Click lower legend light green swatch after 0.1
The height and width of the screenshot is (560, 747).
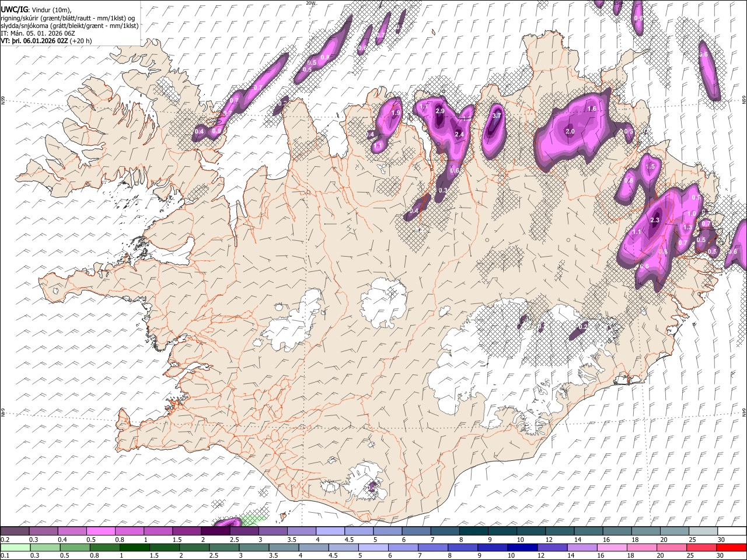tap(15, 548)
